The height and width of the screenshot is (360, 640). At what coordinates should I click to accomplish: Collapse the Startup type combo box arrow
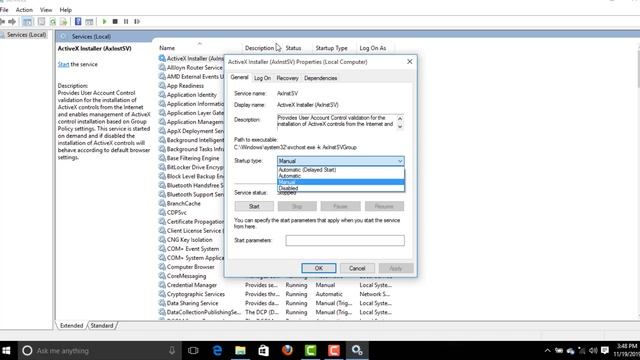[400, 161]
